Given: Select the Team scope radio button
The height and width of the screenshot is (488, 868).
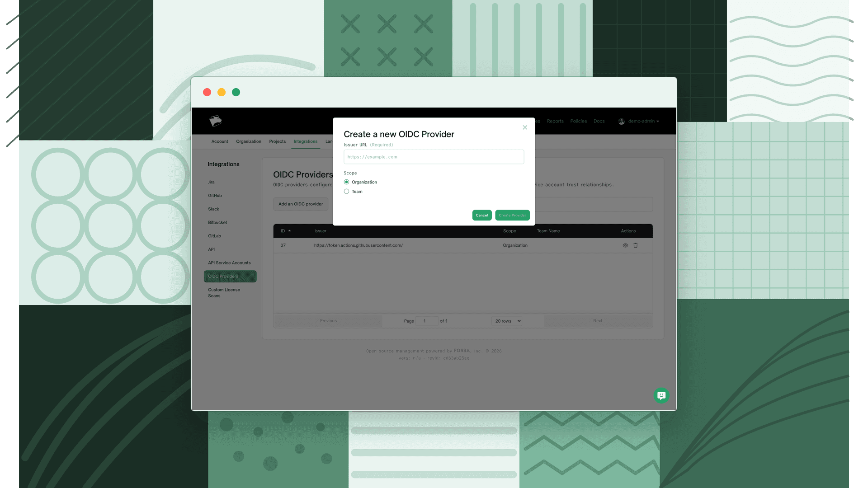Looking at the screenshot, I should click(x=346, y=192).
